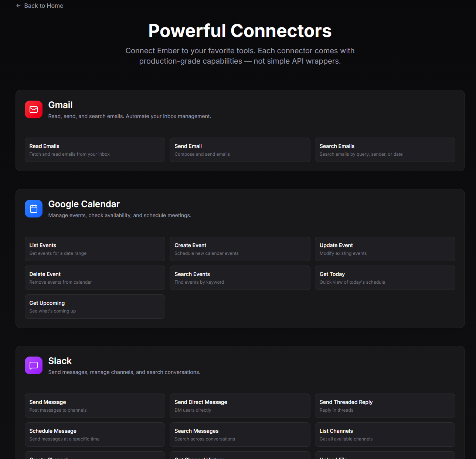Image resolution: width=476 pixels, height=459 pixels.
Task: Open the Search Events card
Action: 240,278
